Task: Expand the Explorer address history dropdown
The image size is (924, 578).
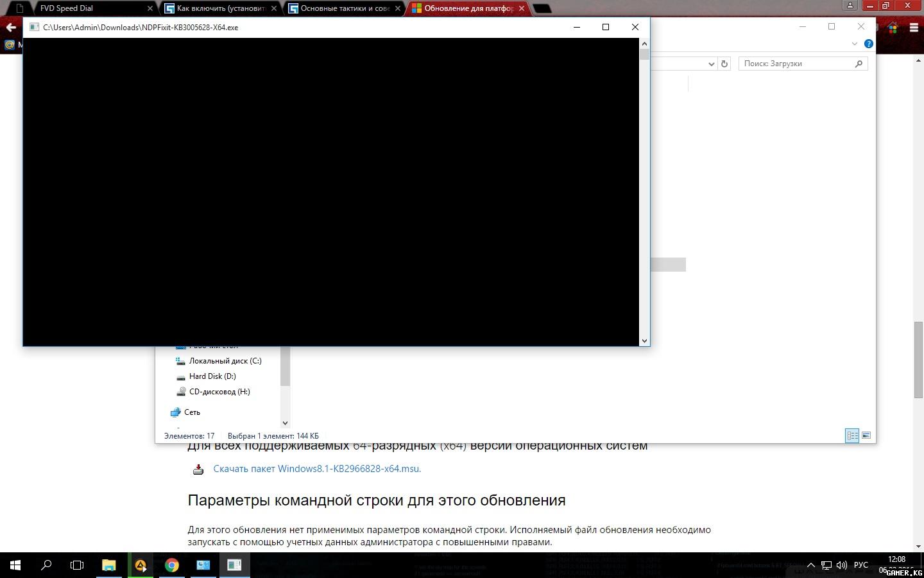Action: [711, 64]
